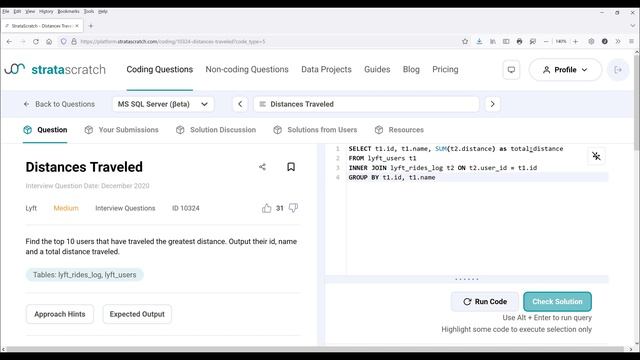640x360 pixels.
Task: Go to Non-coding Questions section
Action: [247, 69]
